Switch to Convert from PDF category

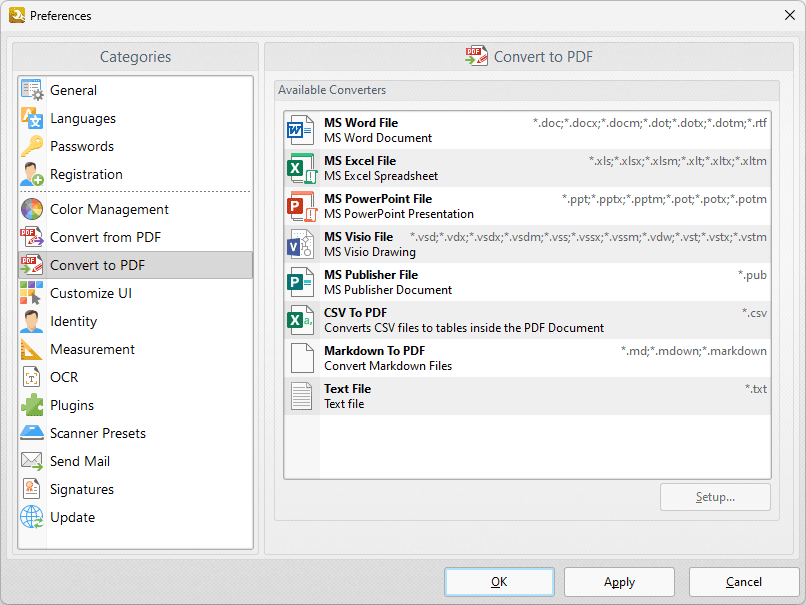(105, 237)
